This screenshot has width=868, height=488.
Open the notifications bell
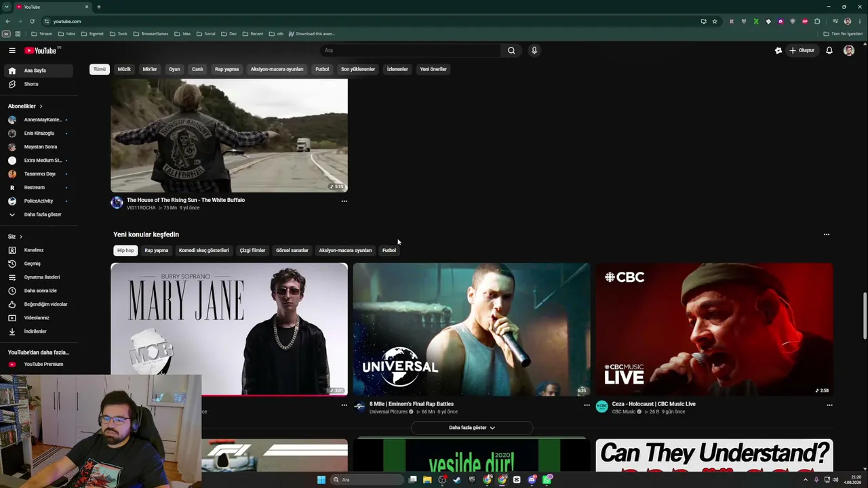tap(829, 50)
